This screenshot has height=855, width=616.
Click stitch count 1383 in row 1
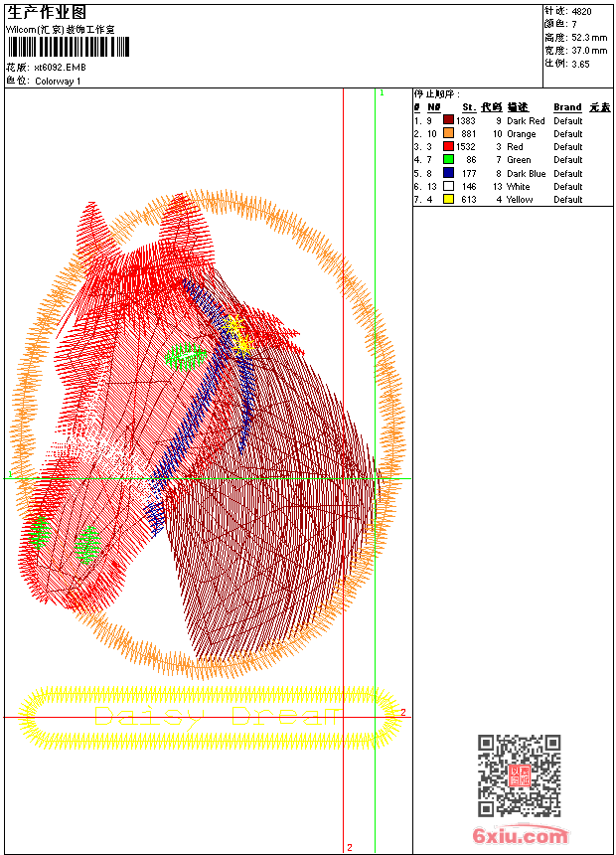point(466,120)
